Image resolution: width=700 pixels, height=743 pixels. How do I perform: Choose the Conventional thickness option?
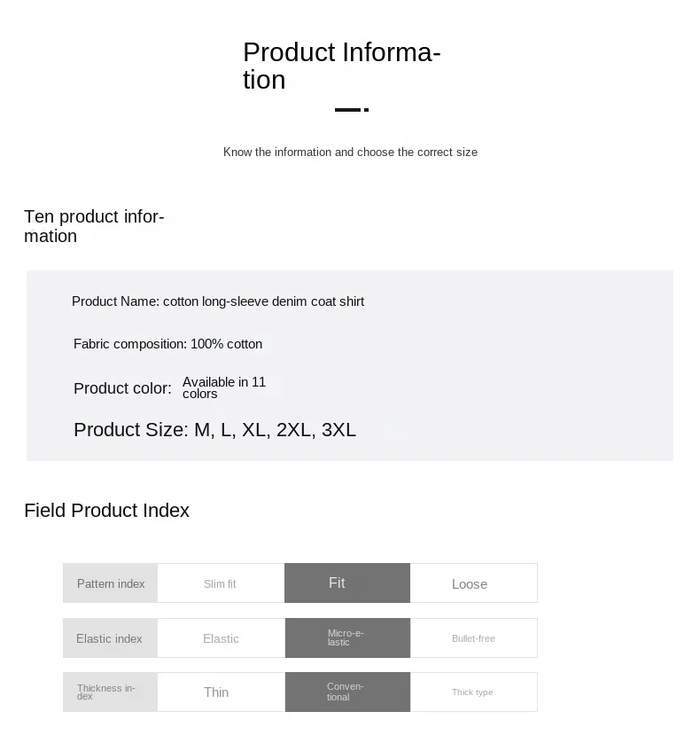[x=346, y=692]
